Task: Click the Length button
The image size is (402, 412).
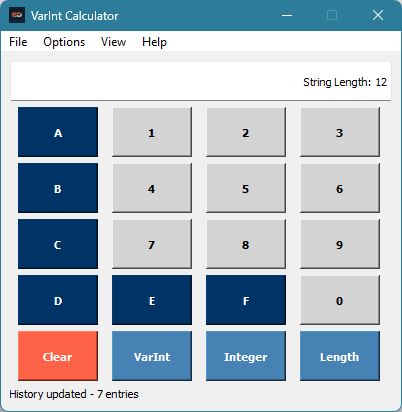Action: pos(340,356)
